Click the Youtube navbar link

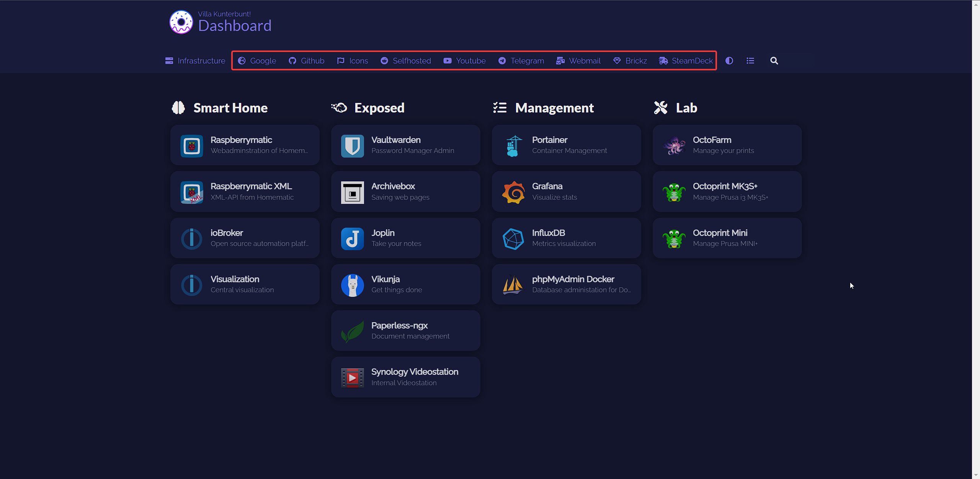click(464, 61)
